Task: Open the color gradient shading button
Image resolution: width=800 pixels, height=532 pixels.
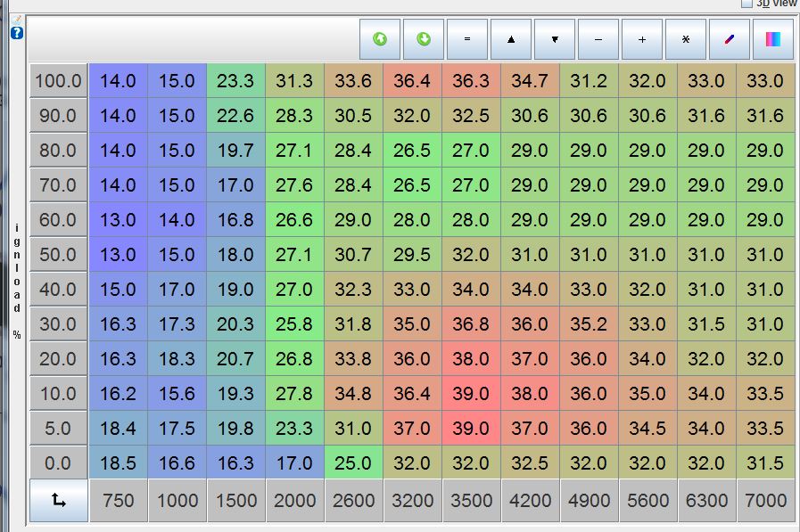Action: tap(772, 39)
